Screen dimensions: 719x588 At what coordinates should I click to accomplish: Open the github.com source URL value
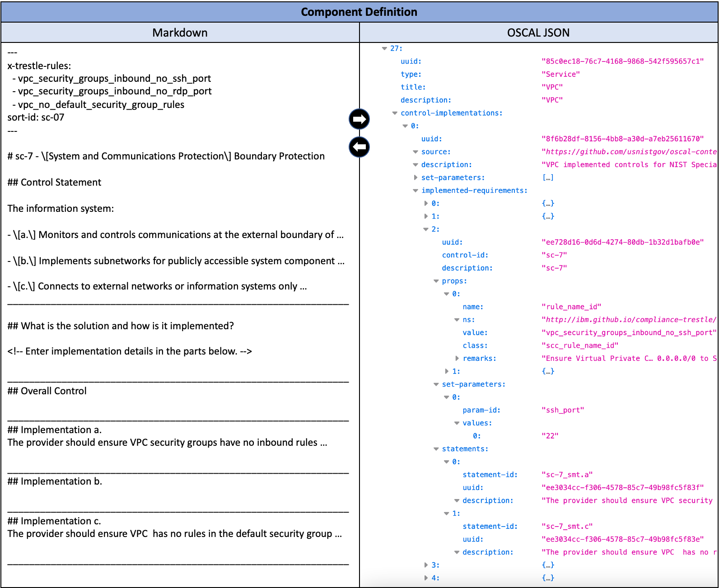click(x=629, y=152)
